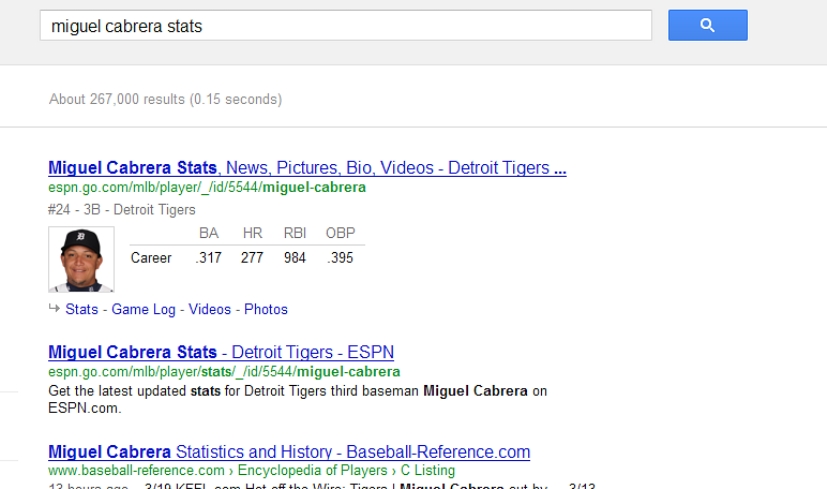This screenshot has height=489, width=827.
Task: Click the About 267,000 results count text
Action: tap(166, 99)
